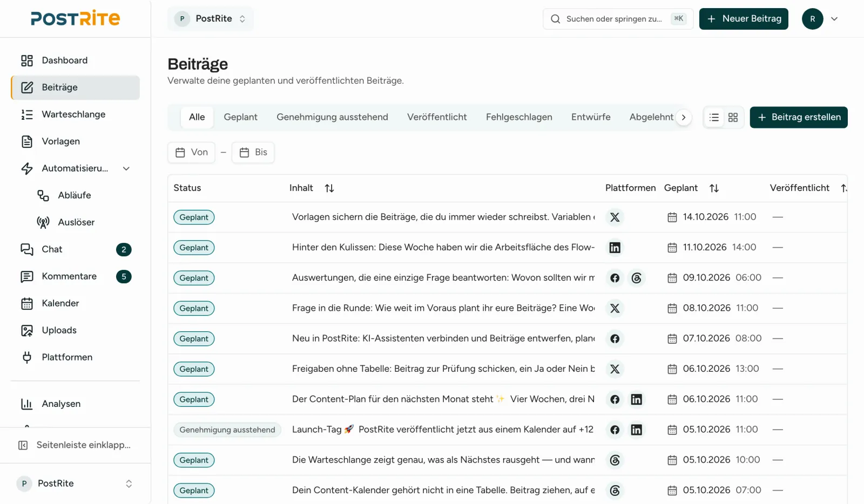Open the Kalender view
Viewport: 864px width, 504px height.
point(75,303)
